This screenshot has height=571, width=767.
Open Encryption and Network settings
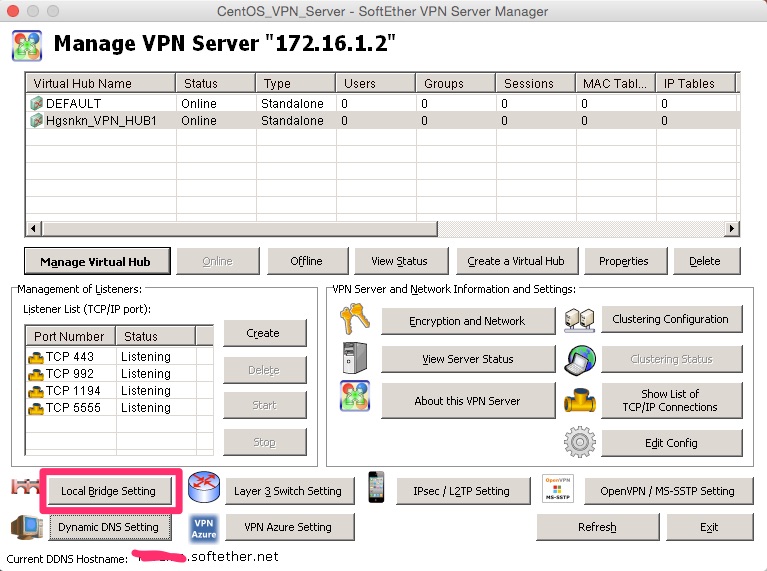468,321
